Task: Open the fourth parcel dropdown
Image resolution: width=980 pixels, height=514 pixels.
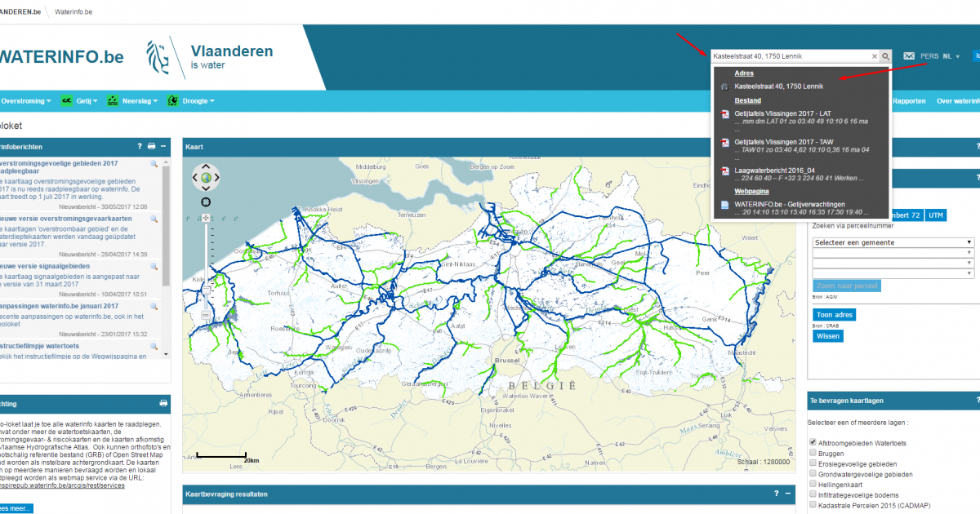Action: [894, 274]
